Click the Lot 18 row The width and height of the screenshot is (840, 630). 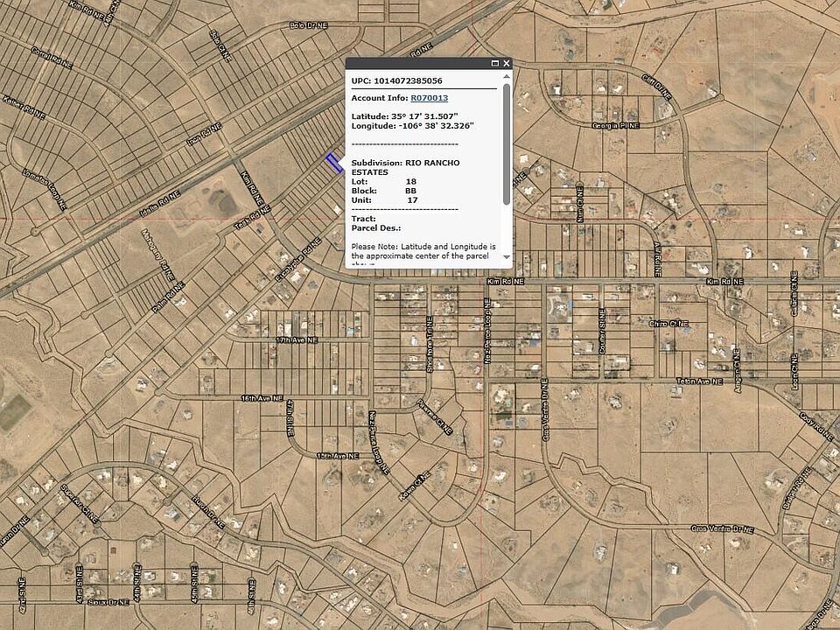384,182
